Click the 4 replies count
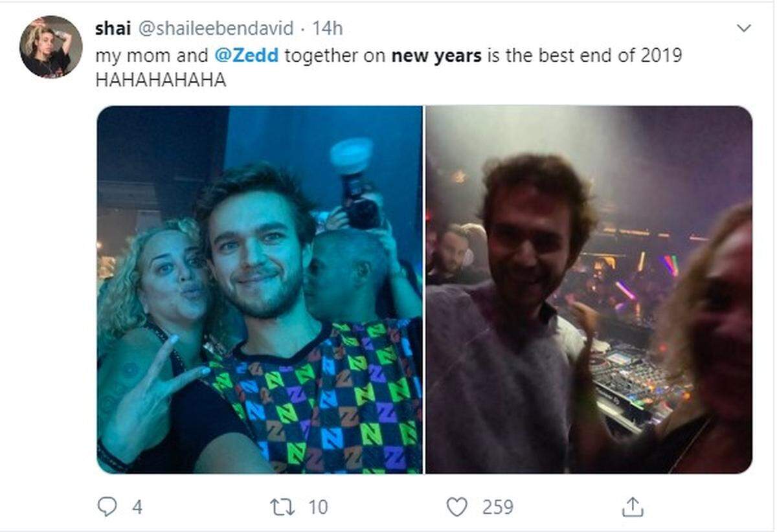The width and height of the screenshot is (777, 532). 137,507
